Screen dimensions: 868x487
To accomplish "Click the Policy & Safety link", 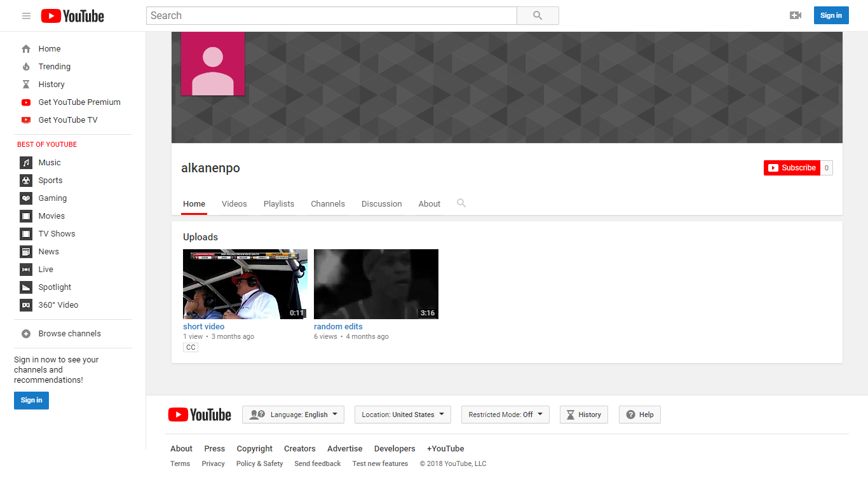I will pos(260,464).
